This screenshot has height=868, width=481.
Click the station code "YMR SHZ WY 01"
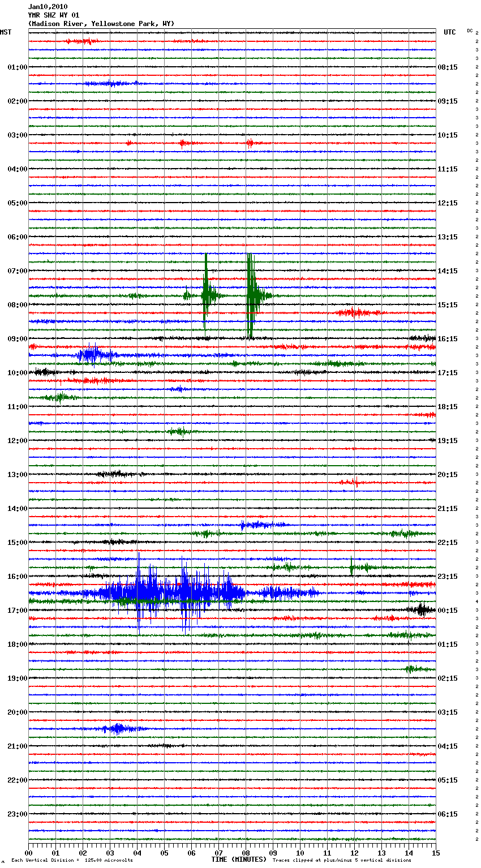(54, 15)
